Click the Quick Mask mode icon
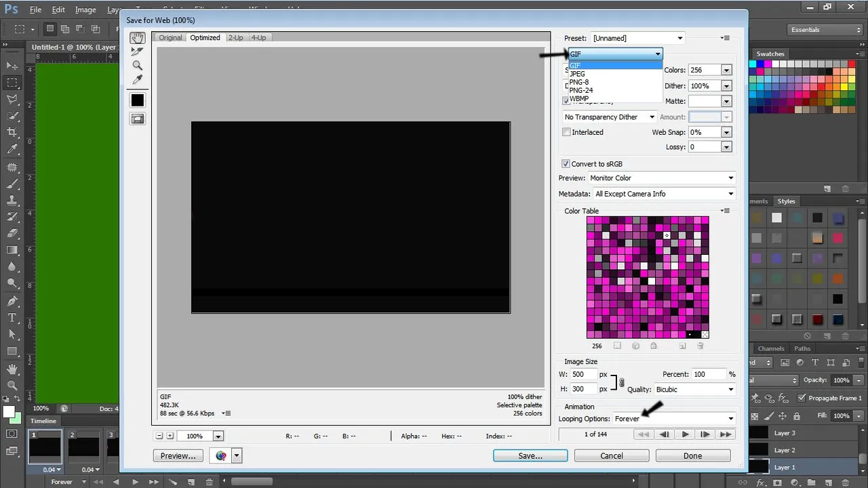 click(x=12, y=433)
